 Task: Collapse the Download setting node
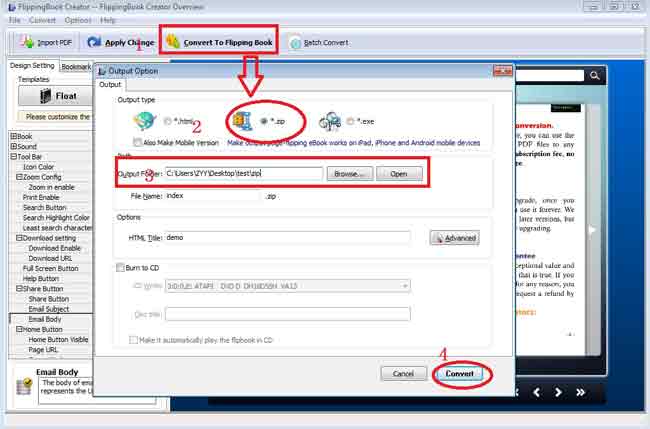19,238
